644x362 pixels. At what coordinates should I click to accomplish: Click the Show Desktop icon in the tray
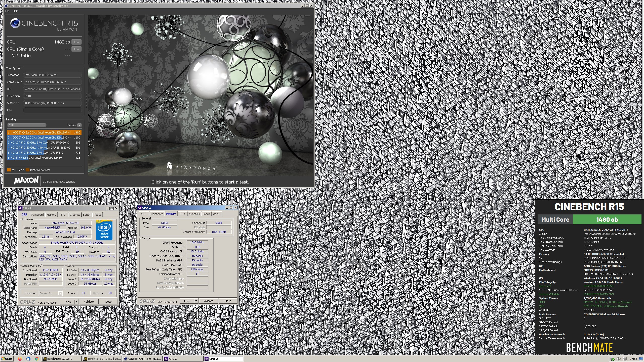pos(641,359)
